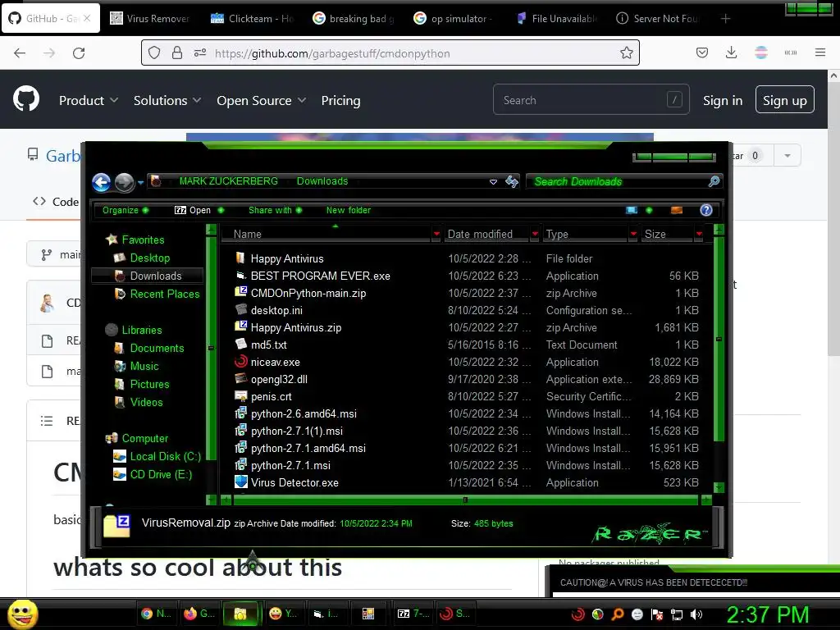Screen dimensions: 840x630
Task: Expand the GitHub Product menu
Action: [x=89, y=100]
